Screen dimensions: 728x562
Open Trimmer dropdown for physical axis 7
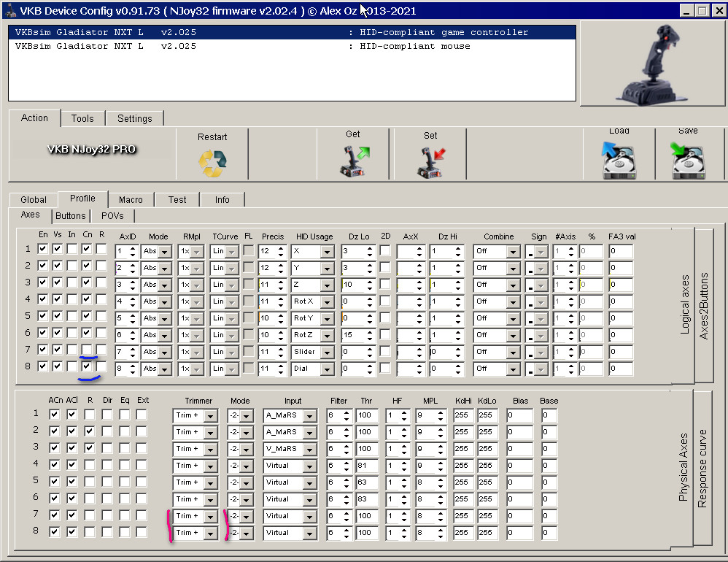(211, 516)
